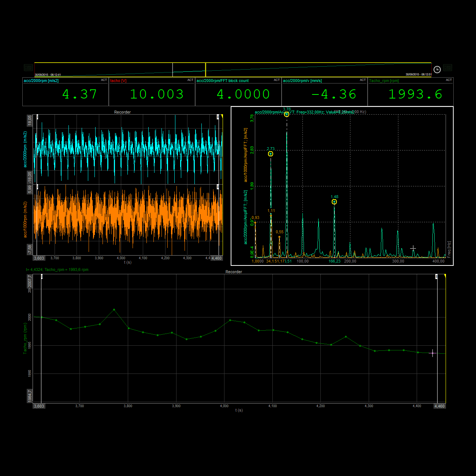Click the right film-strip icon beside overview bar
The image size is (476, 476).
[447, 67]
